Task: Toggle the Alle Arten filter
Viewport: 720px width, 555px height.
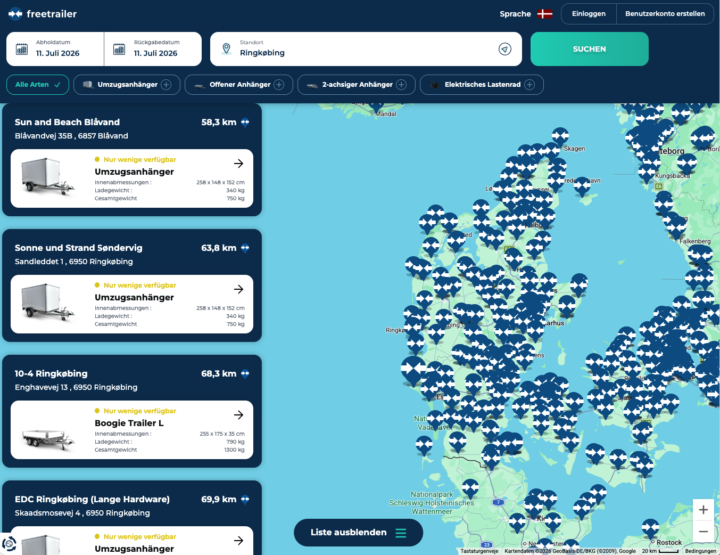Action: (38, 84)
